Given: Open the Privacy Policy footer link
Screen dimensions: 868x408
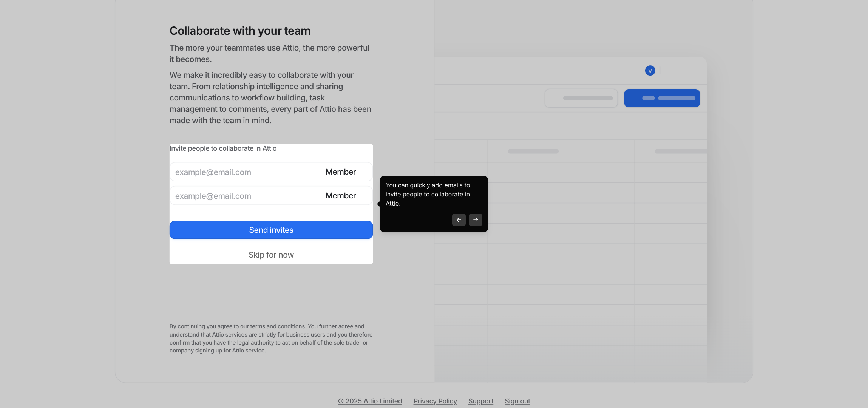Looking at the screenshot, I should pyautogui.click(x=435, y=401).
